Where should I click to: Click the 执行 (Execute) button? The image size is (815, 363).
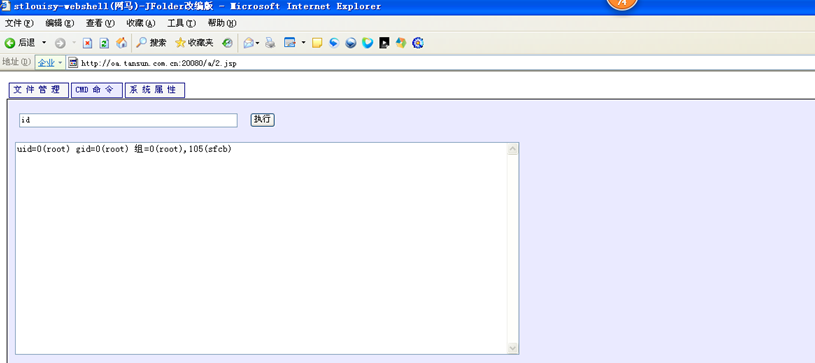pyautogui.click(x=262, y=120)
